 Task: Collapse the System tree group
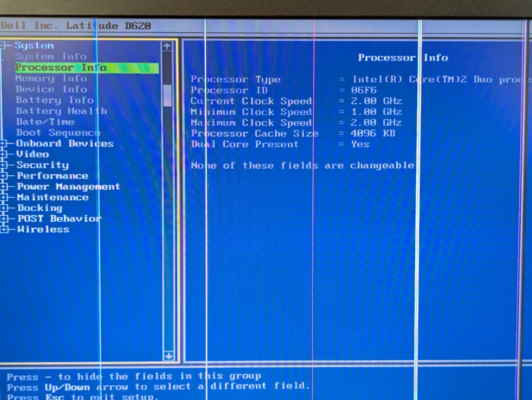2,46
